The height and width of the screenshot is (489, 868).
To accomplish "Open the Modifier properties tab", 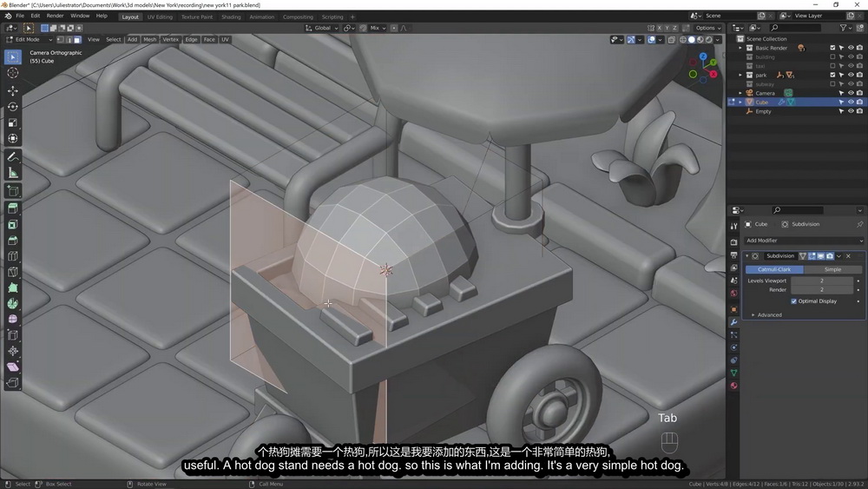I will tap(734, 322).
